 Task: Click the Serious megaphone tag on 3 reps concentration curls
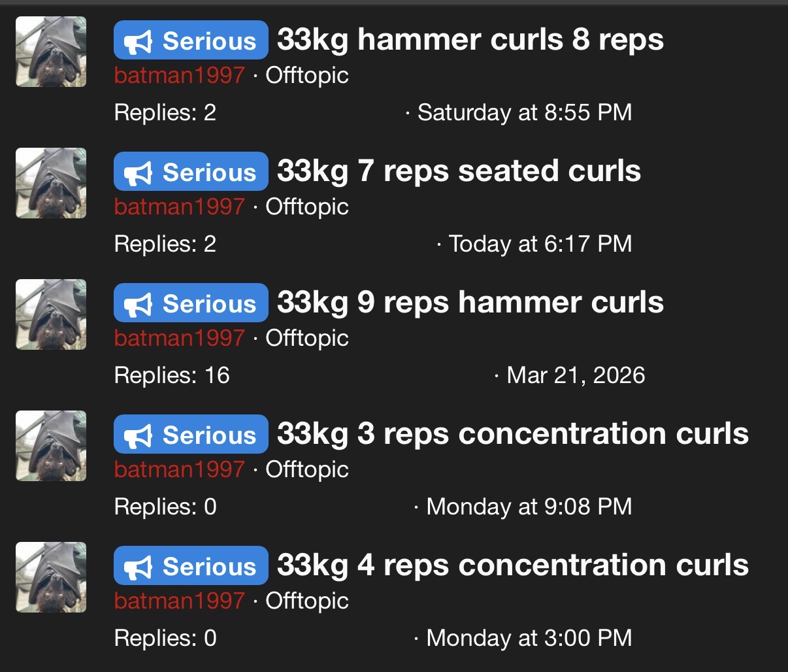[x=191, y=435]
